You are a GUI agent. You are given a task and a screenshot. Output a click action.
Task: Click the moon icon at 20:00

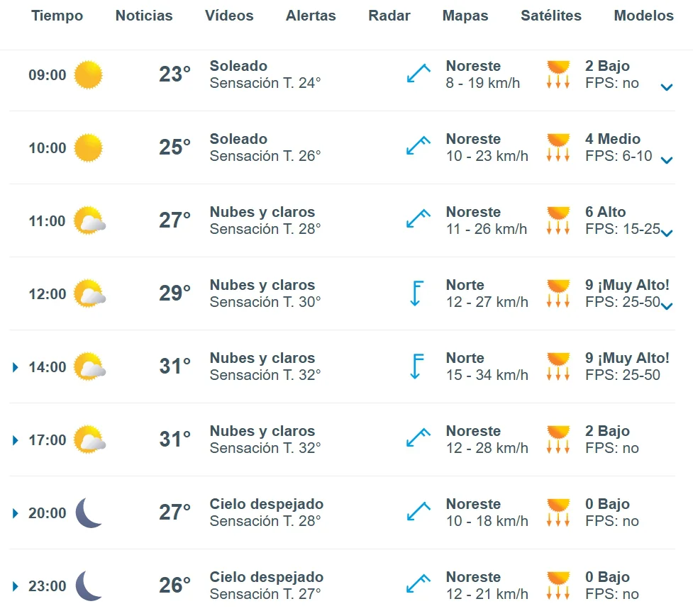click(89, 513)
